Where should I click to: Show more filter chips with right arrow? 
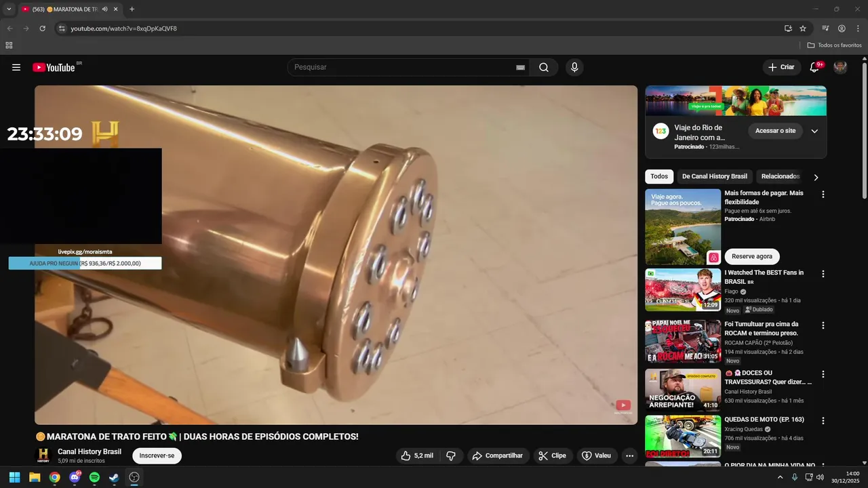pyautogui.click(x=816, y=177)
